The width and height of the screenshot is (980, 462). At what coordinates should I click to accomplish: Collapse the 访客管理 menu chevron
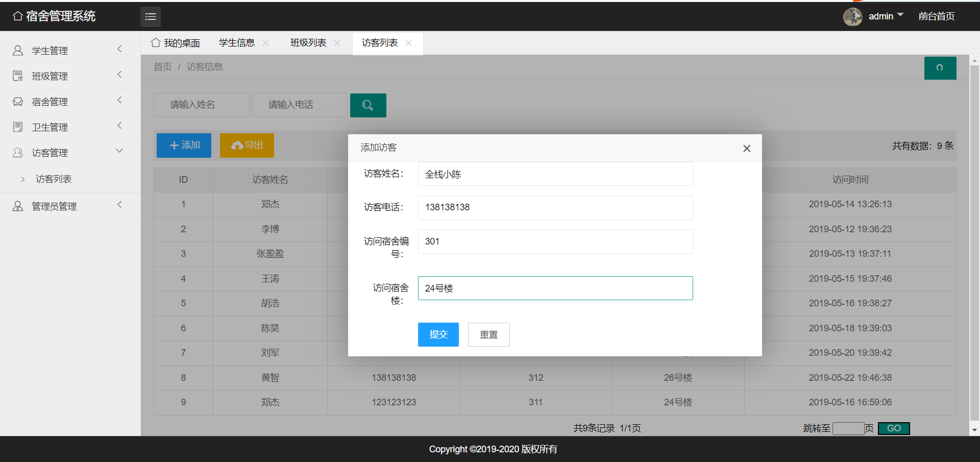119,151
